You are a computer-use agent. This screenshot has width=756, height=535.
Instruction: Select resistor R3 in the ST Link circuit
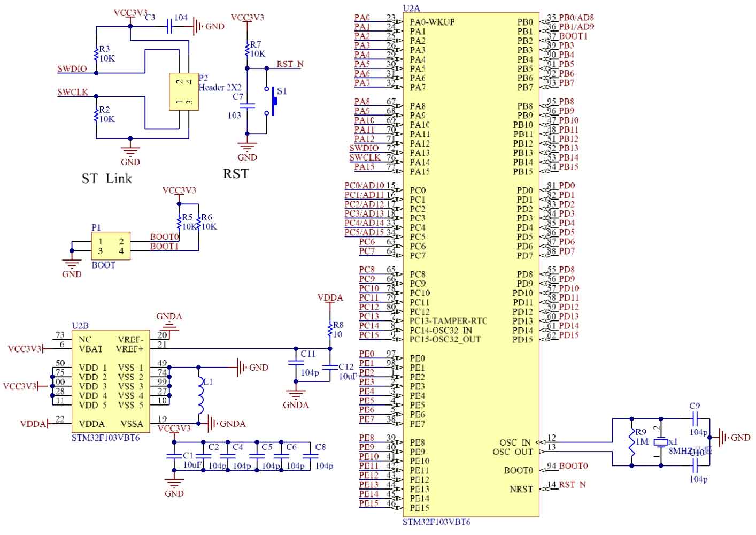96,54
